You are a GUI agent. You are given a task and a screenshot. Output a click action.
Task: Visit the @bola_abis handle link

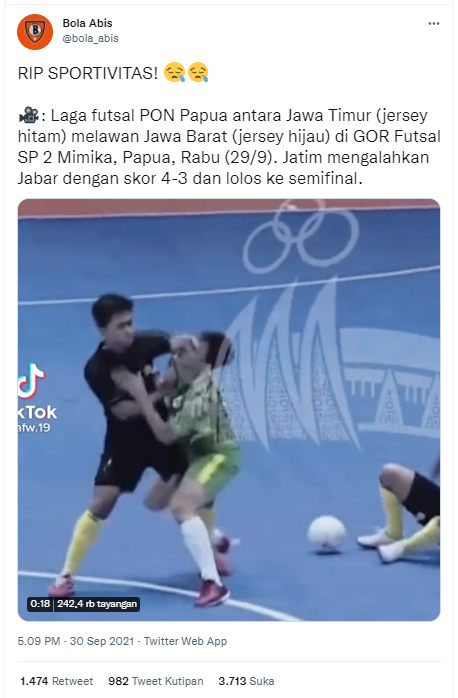(x=90, y=38)
